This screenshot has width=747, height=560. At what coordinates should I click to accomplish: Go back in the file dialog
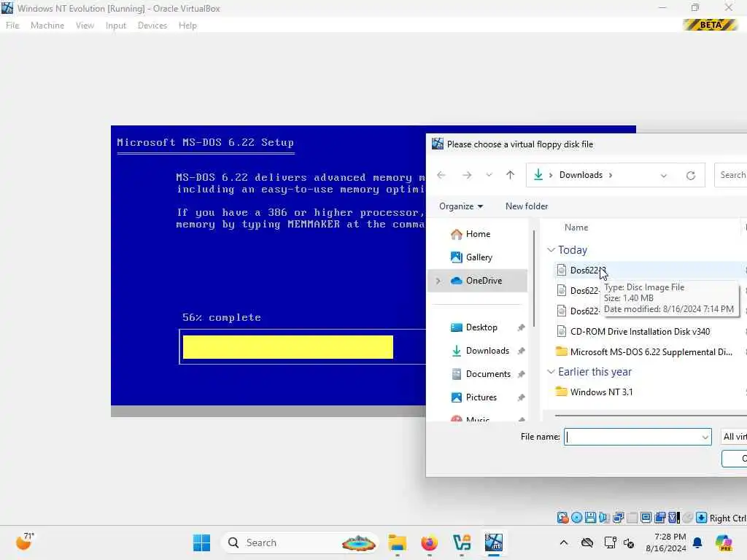(x=441, y=175)
